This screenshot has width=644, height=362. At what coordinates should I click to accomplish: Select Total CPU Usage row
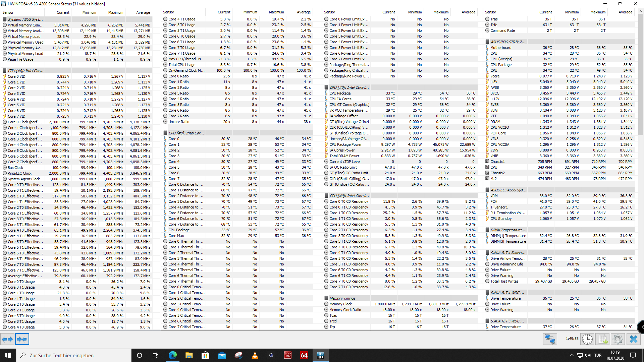pyautogui.click(x=238, y=65)
